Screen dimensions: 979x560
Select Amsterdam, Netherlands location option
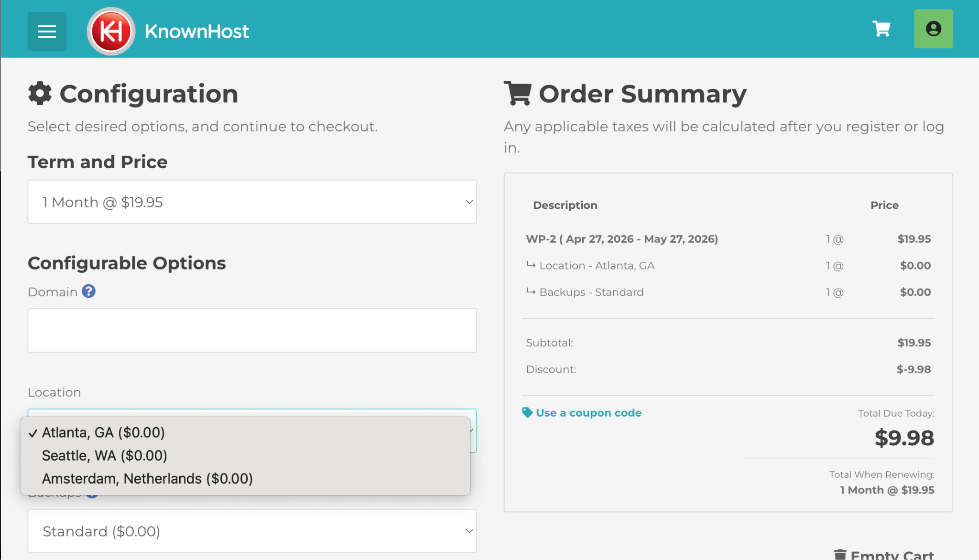[245, 478]
